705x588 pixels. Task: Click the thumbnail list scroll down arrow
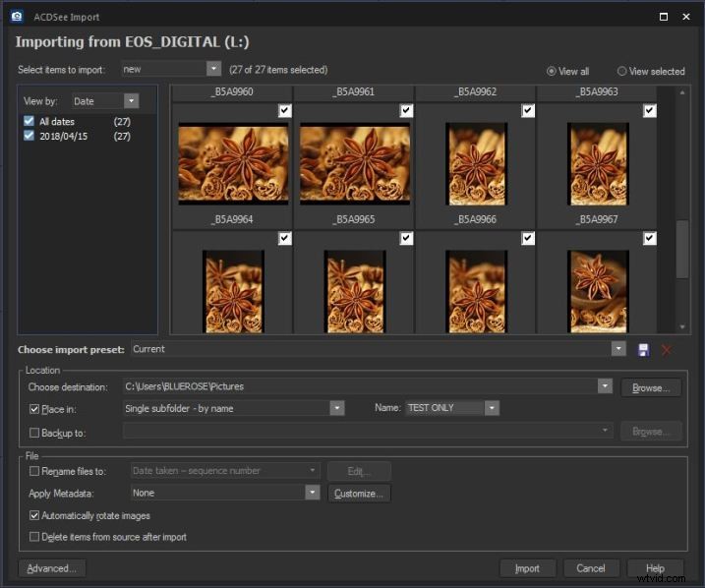pyautogui.click(x=682, y=326)
